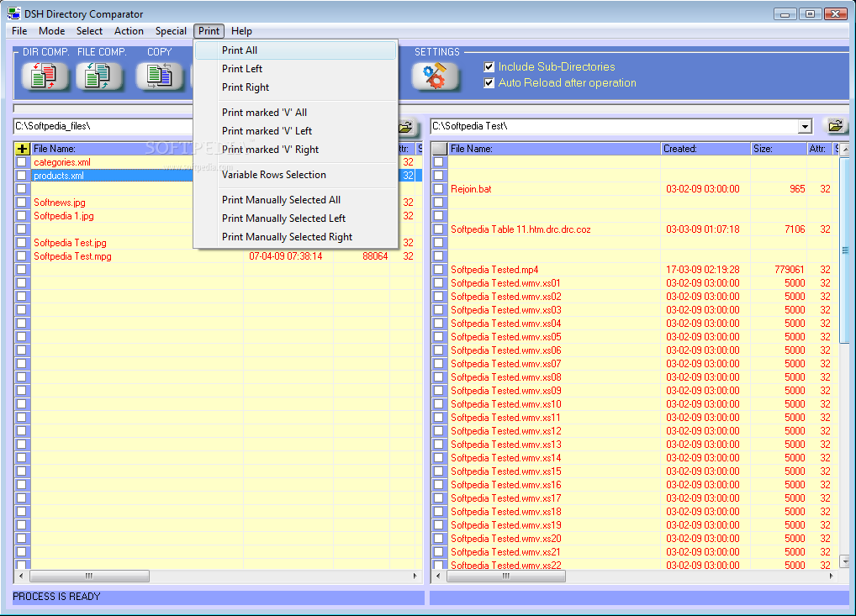Click the 779061 size value
The image size is (856, 616).
tap(790, 270)
